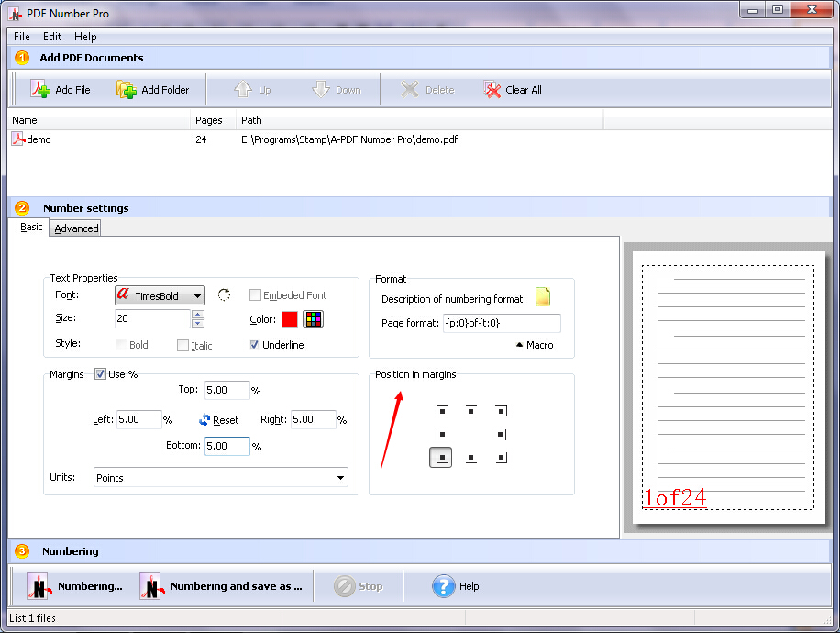Image resolution: width=840 pixels, height=633 pixels.
Task: Click the Top margin input field
Action: coord(227,390)
